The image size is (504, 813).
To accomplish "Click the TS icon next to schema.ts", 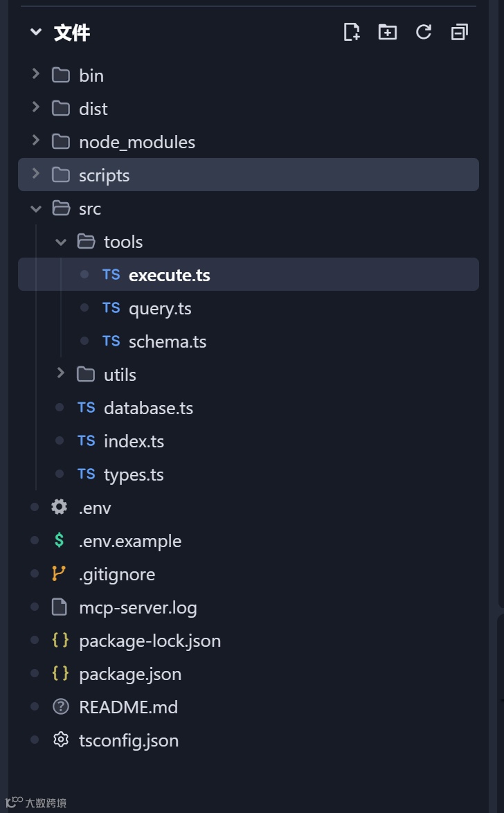I will (x=111, y=341).
